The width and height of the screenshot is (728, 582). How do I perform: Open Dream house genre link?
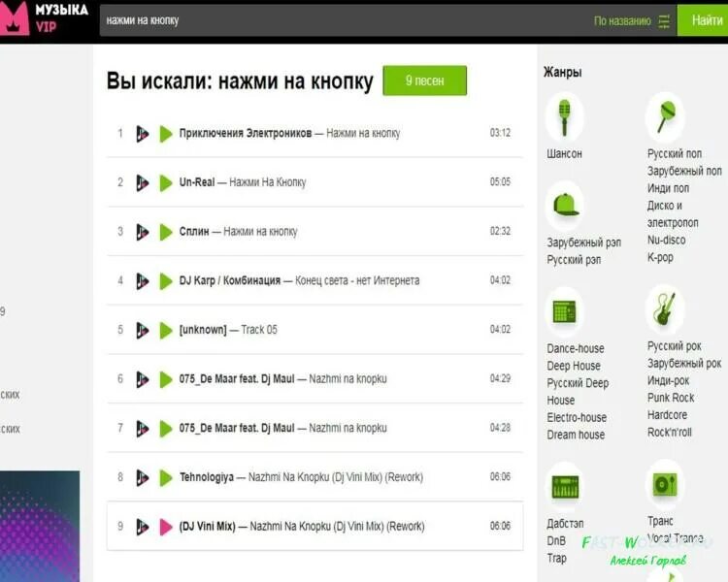coord(576,435)
